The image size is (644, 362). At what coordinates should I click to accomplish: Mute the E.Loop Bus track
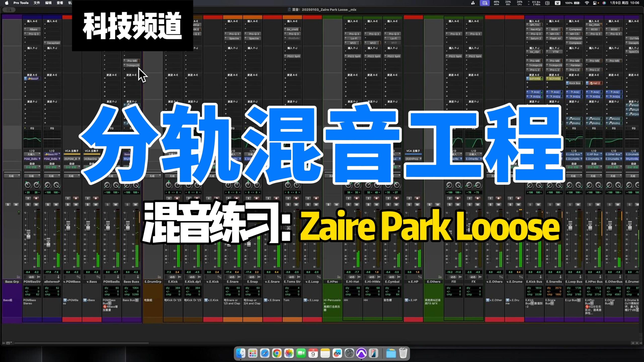578,204
